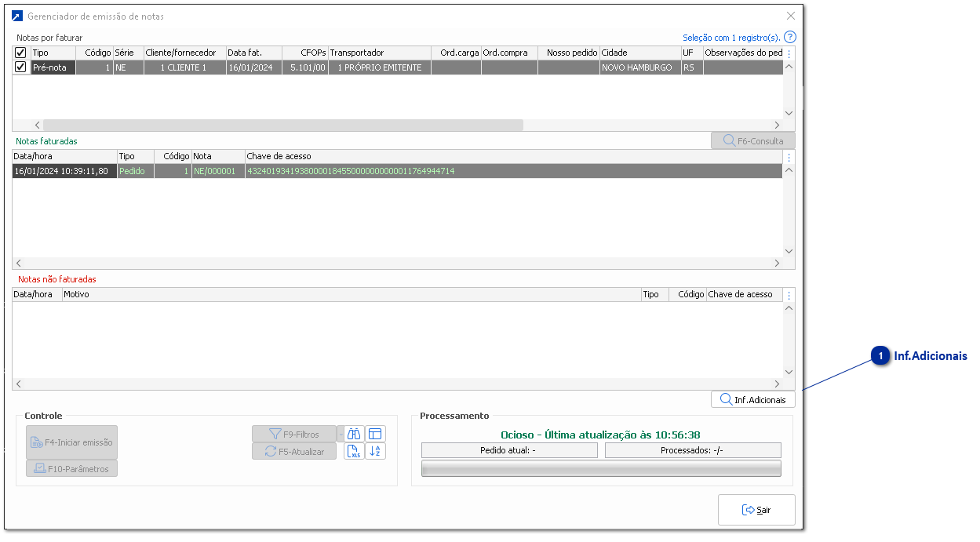Close the Gerenciador de emissão de notas window
The height and width of the screenshot is (542, 980).
791,16
